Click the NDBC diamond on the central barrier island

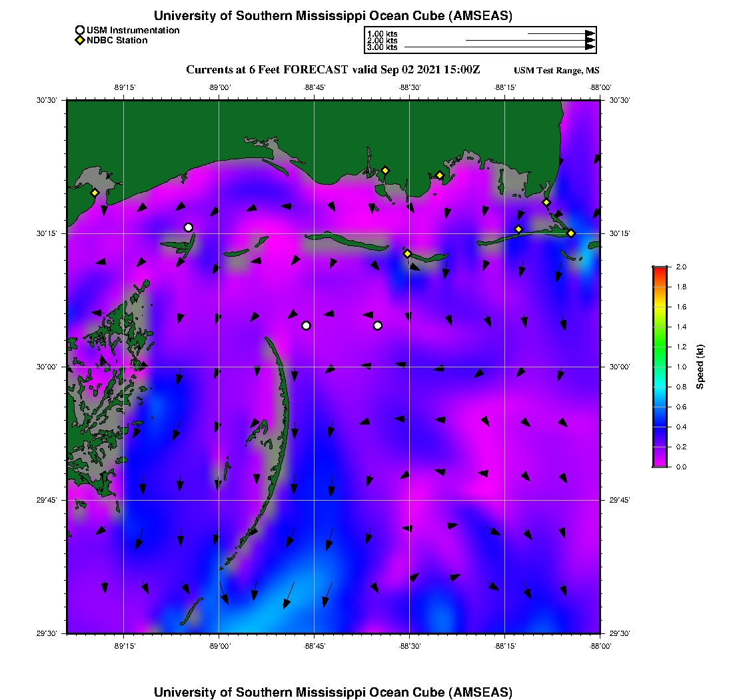pos(407,253)
